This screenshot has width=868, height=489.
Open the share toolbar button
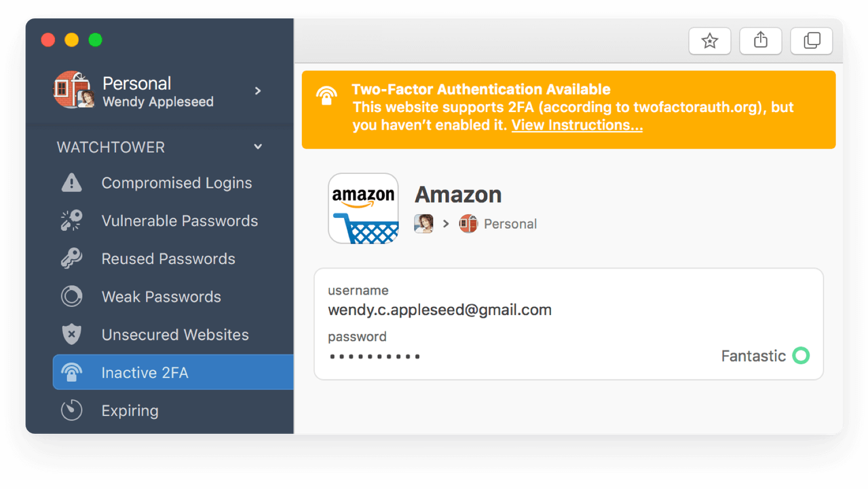click(x=761, y=41)
